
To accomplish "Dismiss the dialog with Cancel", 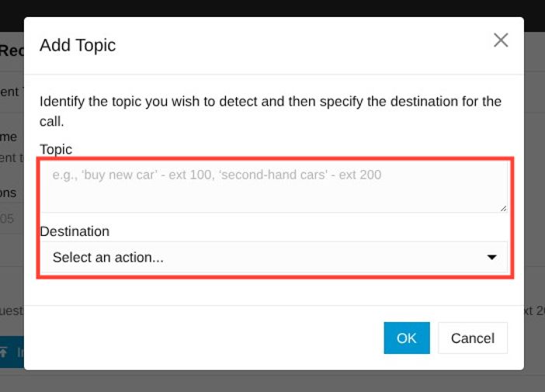I will click(473, 338).
